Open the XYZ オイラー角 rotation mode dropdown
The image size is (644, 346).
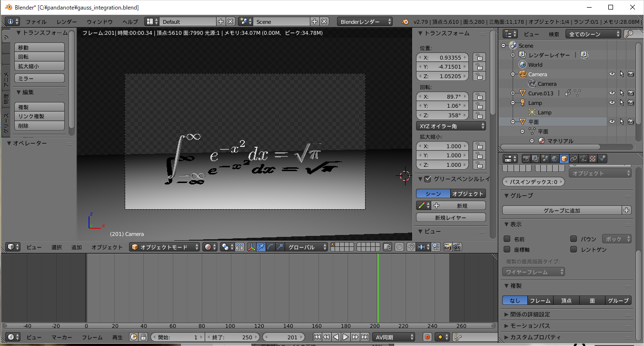click(x=451, y=126)
